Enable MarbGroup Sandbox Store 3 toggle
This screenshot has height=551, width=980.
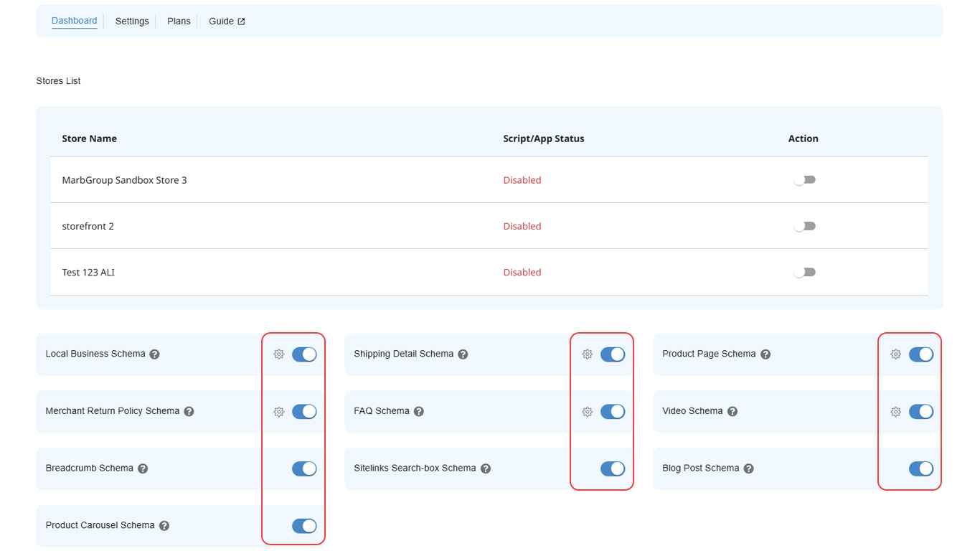804,180
